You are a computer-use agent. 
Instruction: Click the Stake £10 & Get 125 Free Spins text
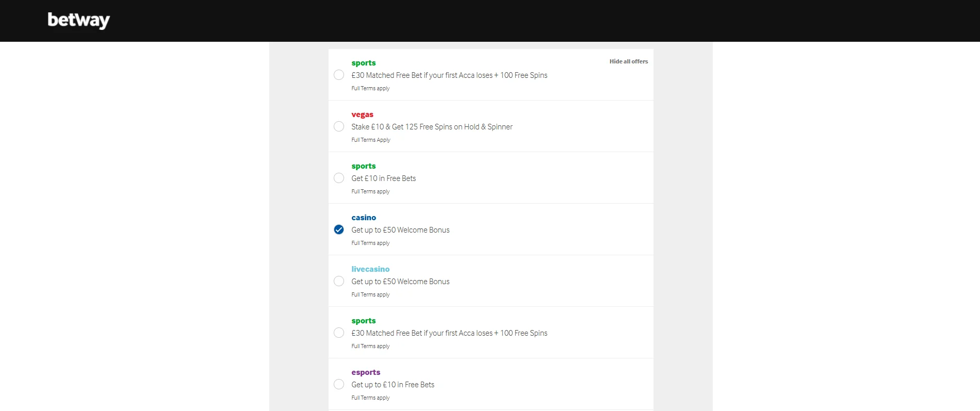click(432, 127)
